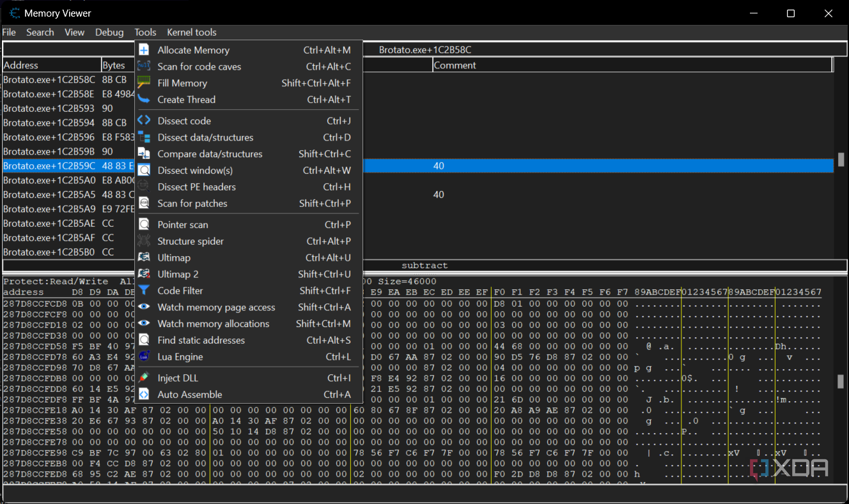Screen dimensions: 849x504
Task: Click the Dissect window(s) magnifier icon
Action: tap(144, 171)
